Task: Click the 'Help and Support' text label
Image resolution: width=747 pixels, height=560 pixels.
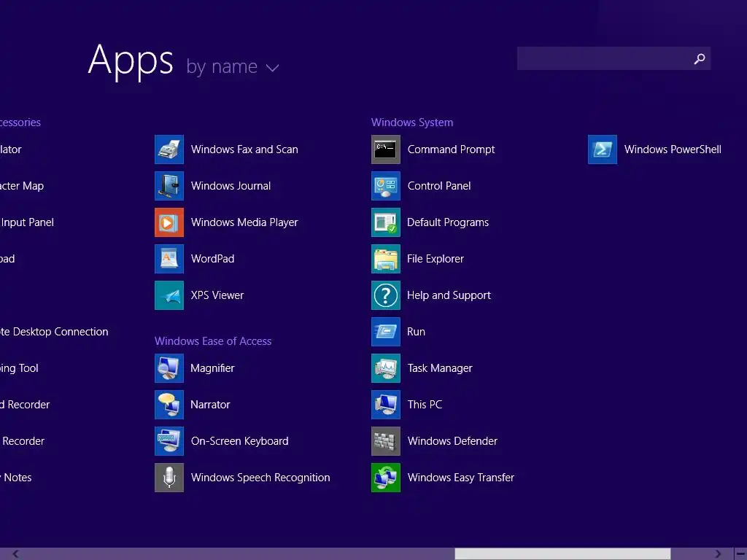Action: click(449, 296)
